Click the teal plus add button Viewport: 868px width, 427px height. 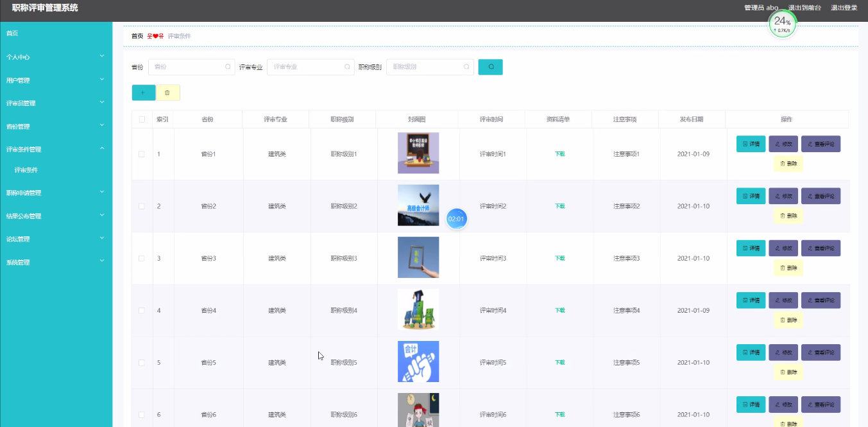tap(144, 92)
